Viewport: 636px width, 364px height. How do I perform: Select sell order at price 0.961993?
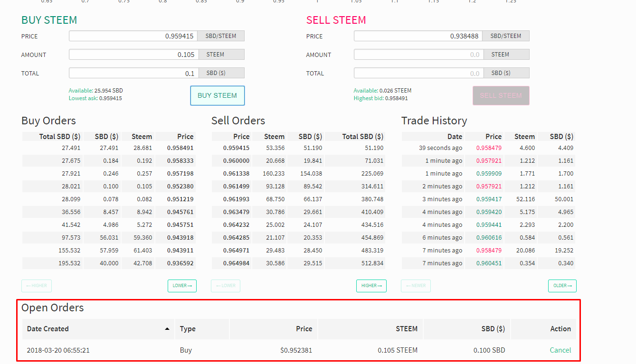(x=298, y=199)
